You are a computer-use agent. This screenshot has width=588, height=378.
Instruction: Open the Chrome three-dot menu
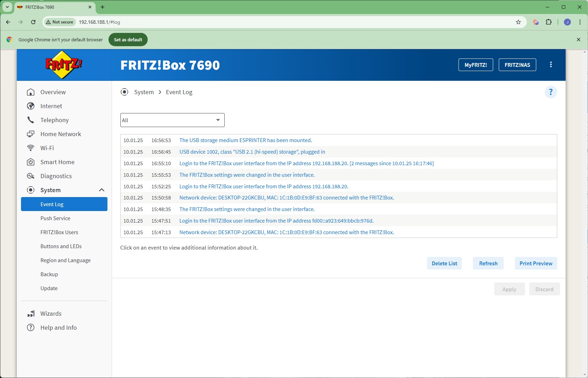coord(580,22)
